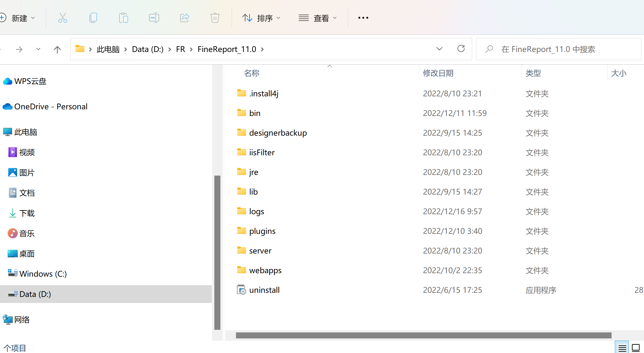The image size is (644, 353).
Task: Click 此电脑 in the address breadcrumb
Action: point(108,49)
